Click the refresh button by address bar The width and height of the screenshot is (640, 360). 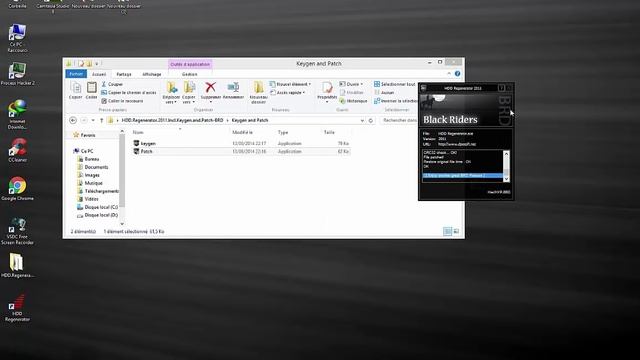tap(371, 120)
